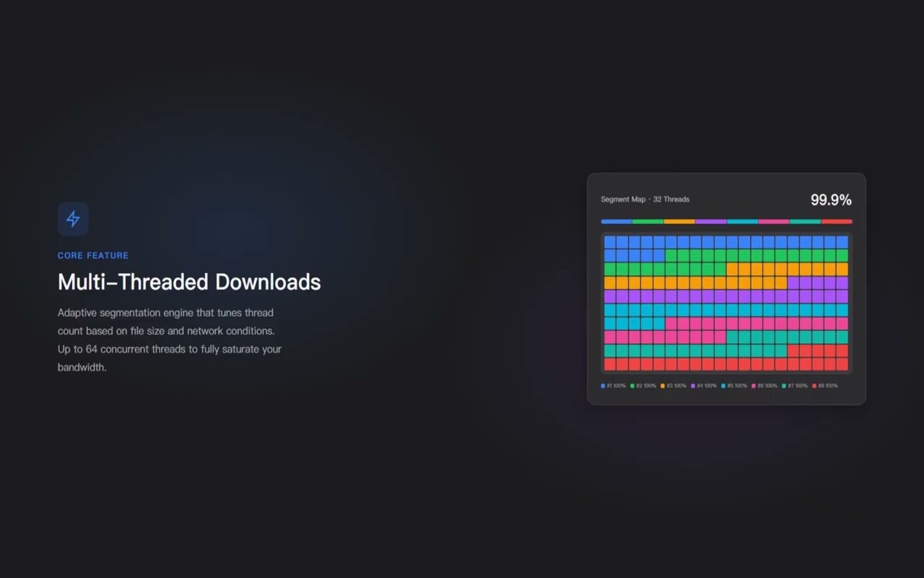Select the "CORE FEATURE" label
Viewport: 924px width, 578px height.
(93, 255)
